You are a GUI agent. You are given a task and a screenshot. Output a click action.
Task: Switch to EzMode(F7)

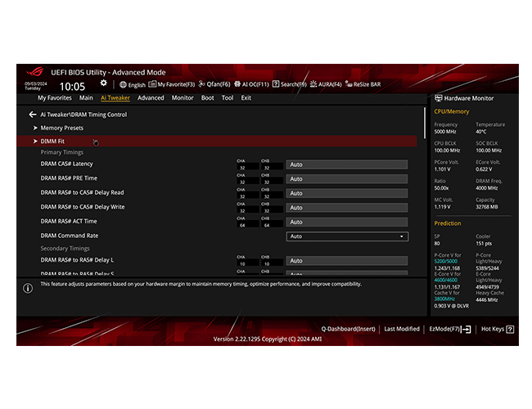pos(450,329)
